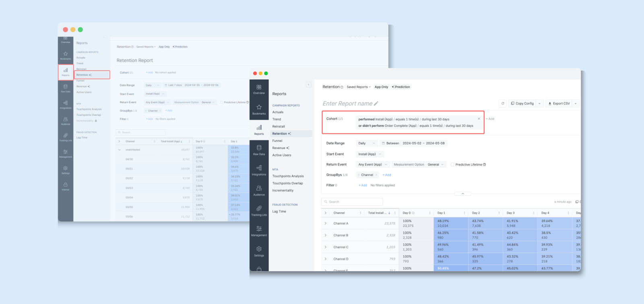
Task: Open Touchpoints Analysis in front window menu
Action: pyautogui.click(x=288, y=176)
